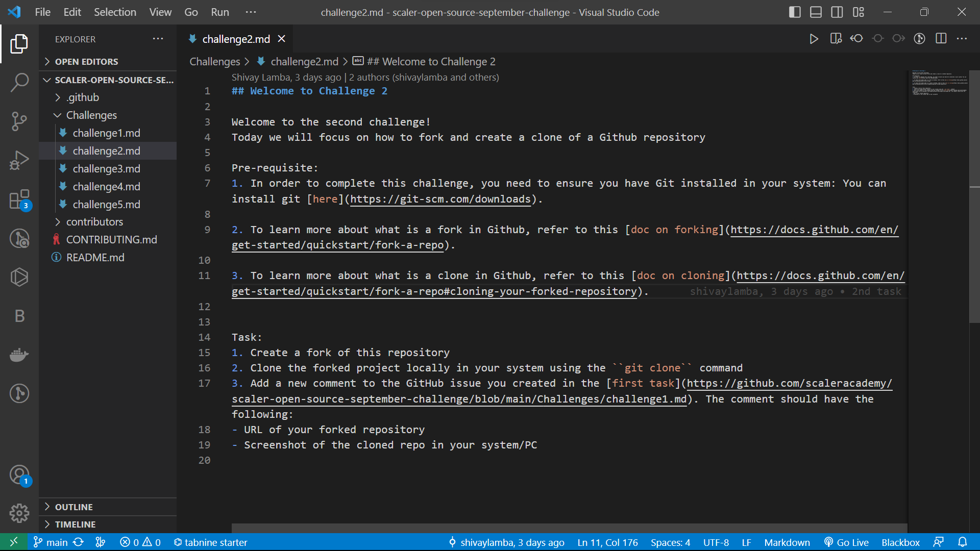980x551 pixels.
Task: Toggle Go Live server from the status bar
Action: (846, 542)
